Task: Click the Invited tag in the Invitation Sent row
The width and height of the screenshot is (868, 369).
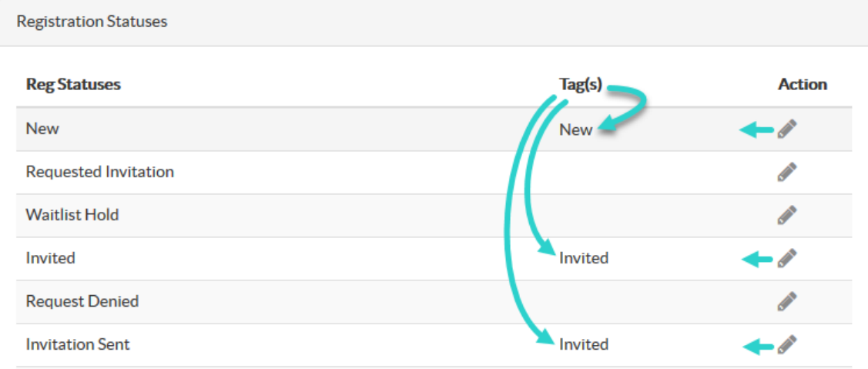Action: pyautogui.click(x=584, y=344)
